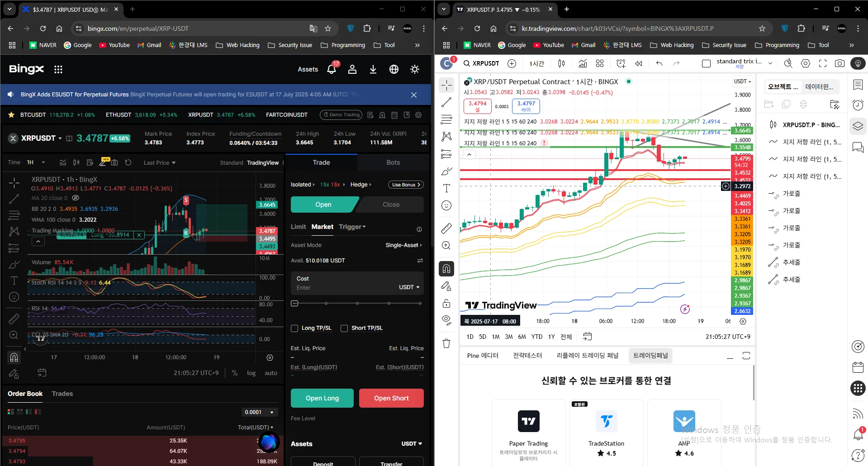This screenshot has height=466, width=868.
Task: Dismiss the ESUSDT announcement banner
Action: pyautogui.click(x=414, y=95)
